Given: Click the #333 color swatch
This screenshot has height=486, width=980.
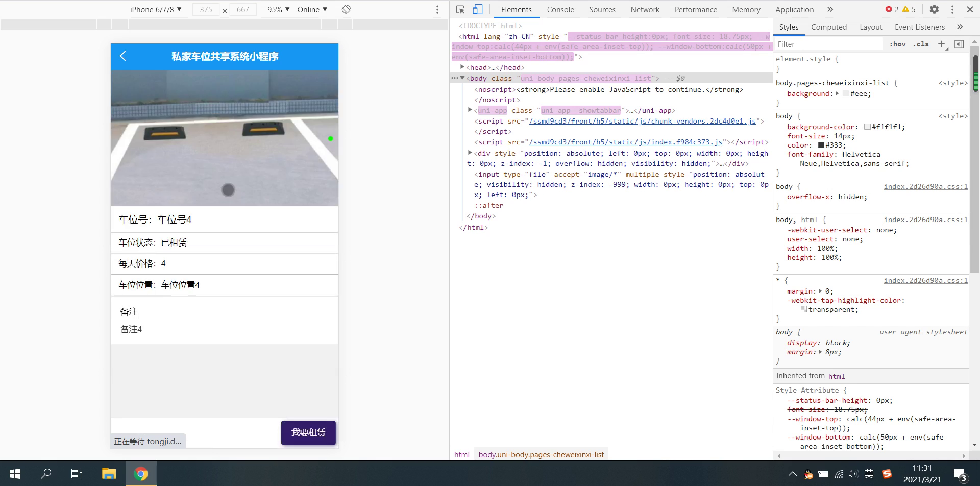Looking at the screenshot, I should [x=821, y=145].
